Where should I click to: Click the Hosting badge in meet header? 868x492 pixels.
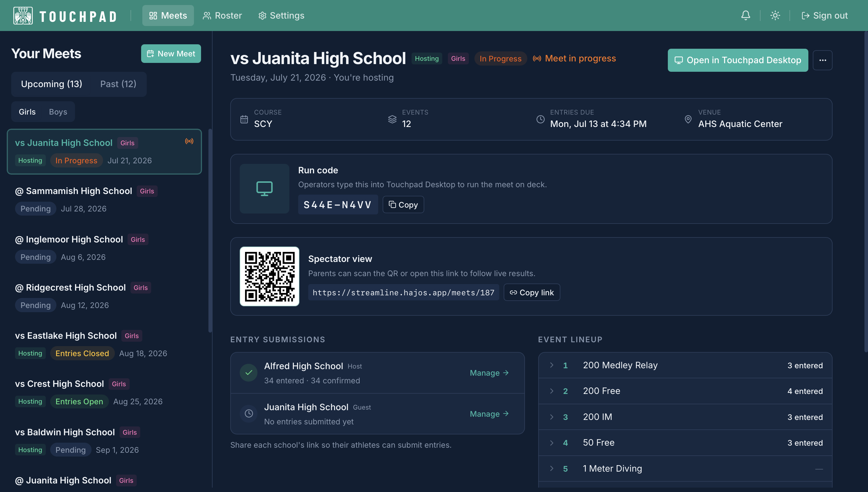coord(427,58)
